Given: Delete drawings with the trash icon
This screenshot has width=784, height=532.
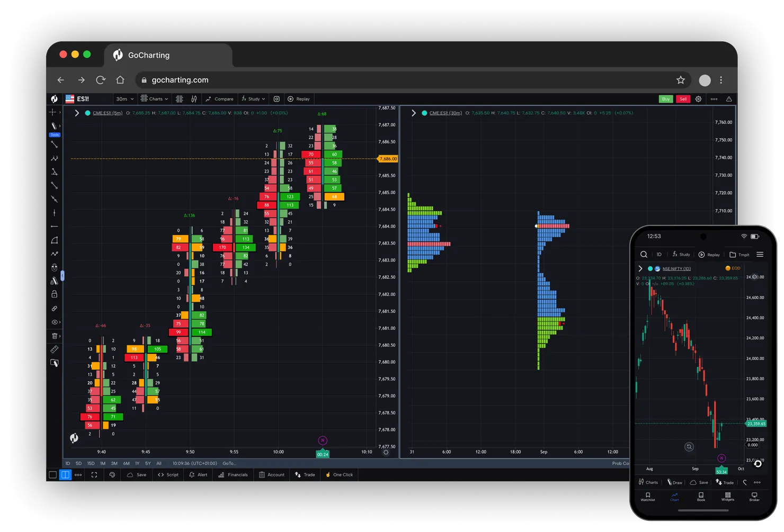Looking at the screenshot, I should click(x=54, y=336).
